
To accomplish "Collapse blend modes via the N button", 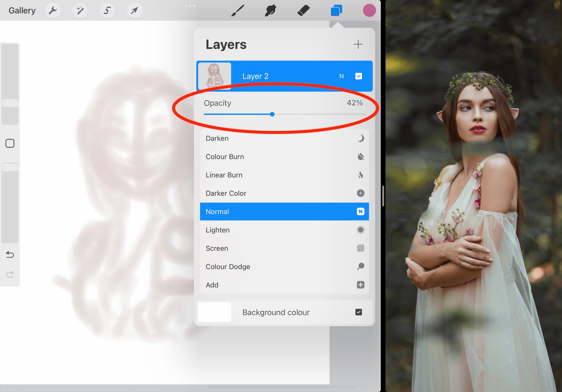I will (x=341, y=76).
